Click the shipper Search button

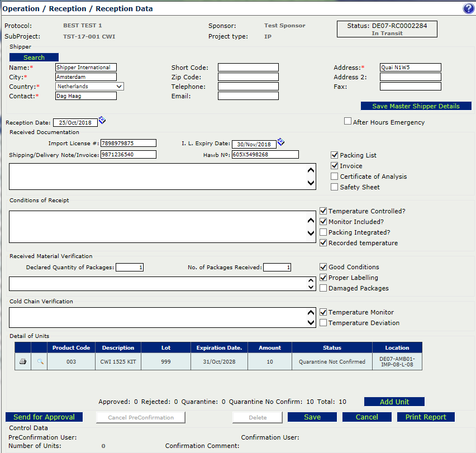coord(34,58)
